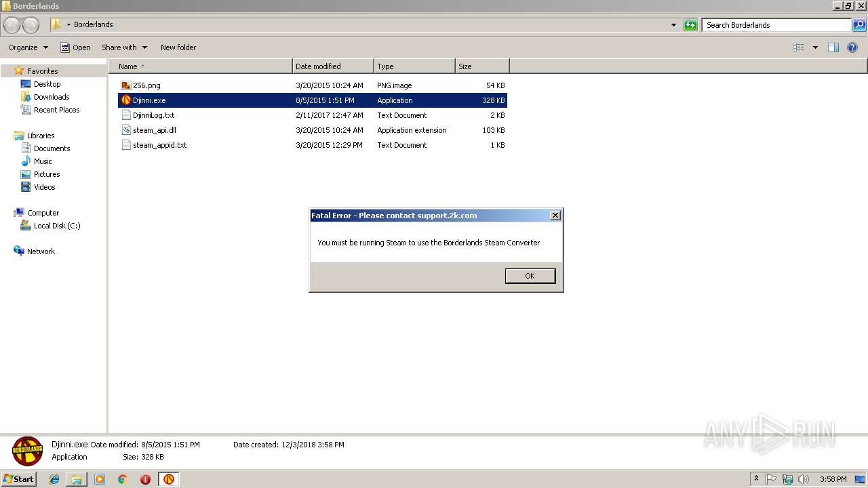Click the refresh button by address bar
The image size is (868, 488).
tap(690, 25)
